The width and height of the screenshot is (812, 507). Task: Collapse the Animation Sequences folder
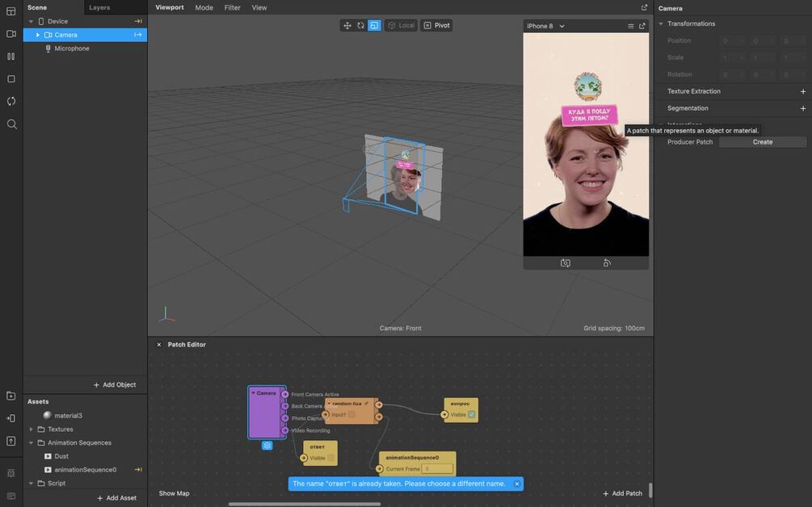[x=31, y=443]
